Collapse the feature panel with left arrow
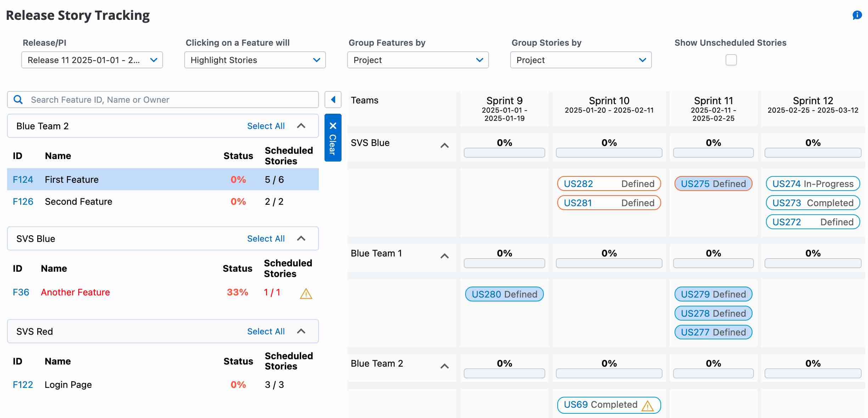 [333, 100]
